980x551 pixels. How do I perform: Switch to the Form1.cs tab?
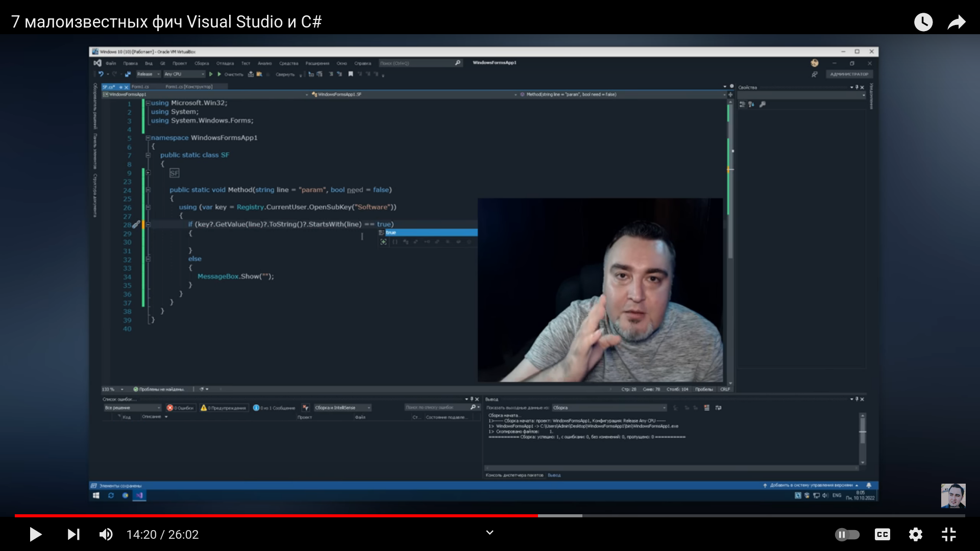pyautogui.click(x=140, y=87)
